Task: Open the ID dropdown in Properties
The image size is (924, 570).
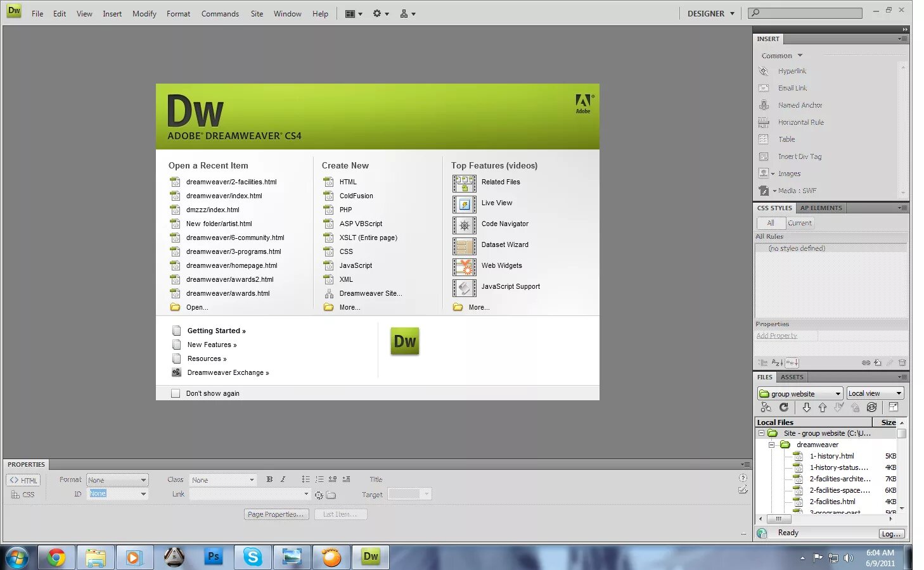Action: [x=117, y=493]
